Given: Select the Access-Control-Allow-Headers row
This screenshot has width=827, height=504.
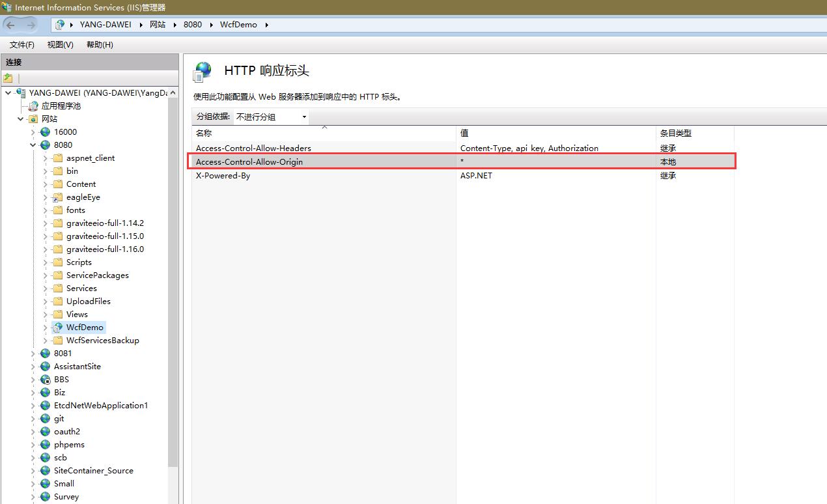Looking at the screenshot, I should pos(293,148).
